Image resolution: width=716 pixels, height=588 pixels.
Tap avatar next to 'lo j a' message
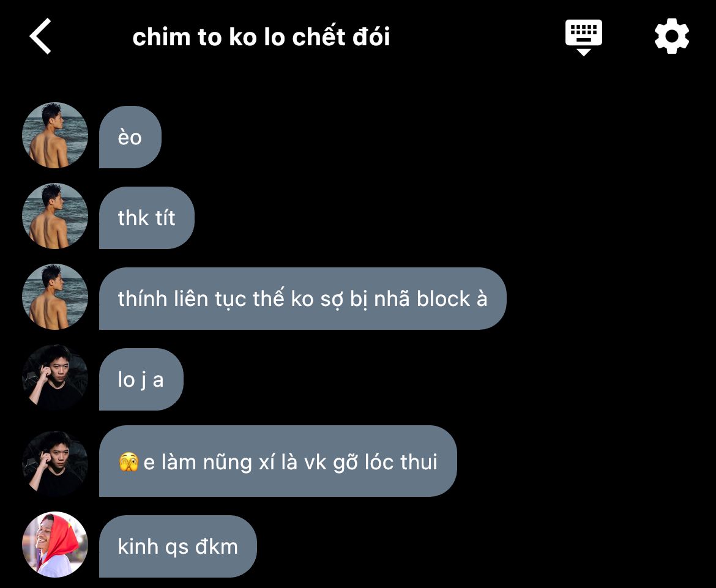[55, 378]
